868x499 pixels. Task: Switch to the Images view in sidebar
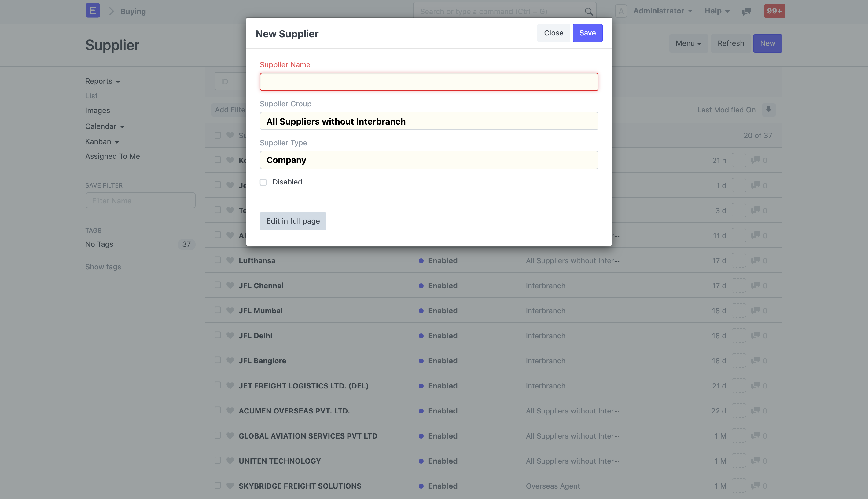coord(97,110)
